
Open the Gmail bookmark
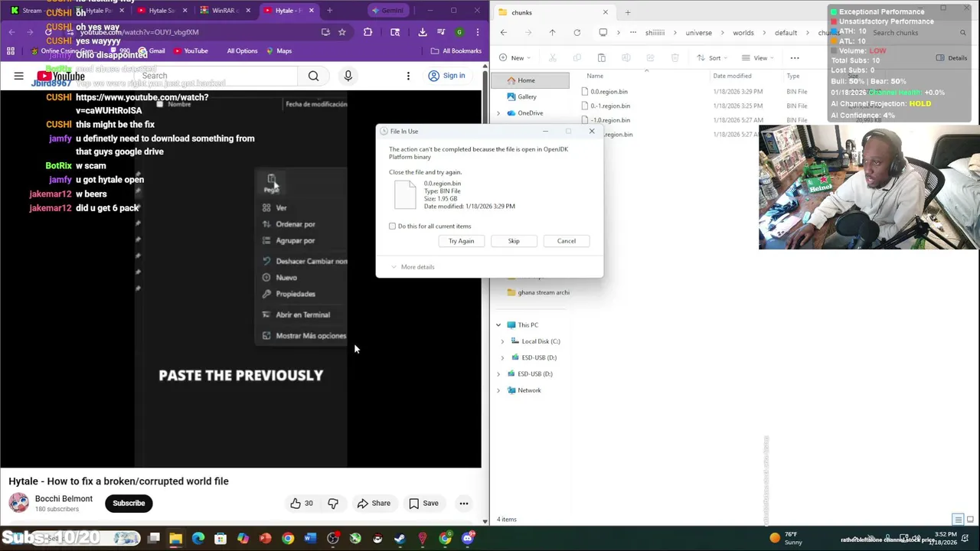152,51
